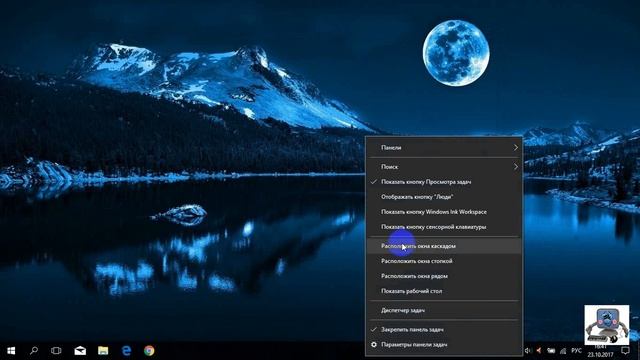Click the red tray icon beside volume
Image resolution: width=640 pixels, height=360 pixels.
[539, 351]
